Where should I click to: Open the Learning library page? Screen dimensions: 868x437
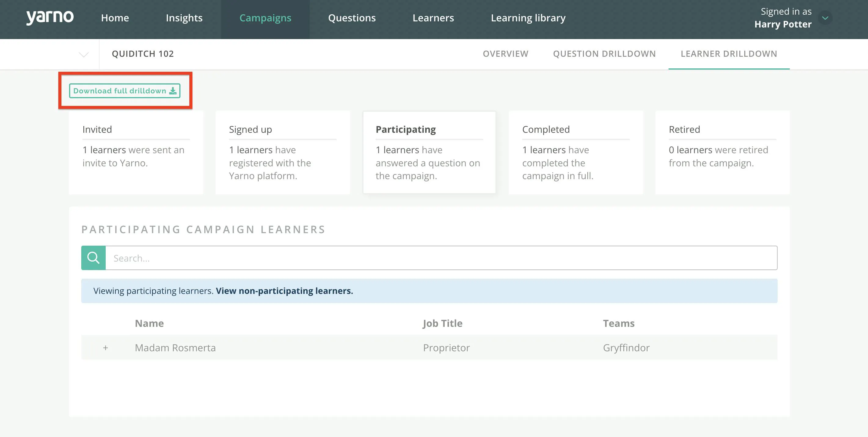528,18
